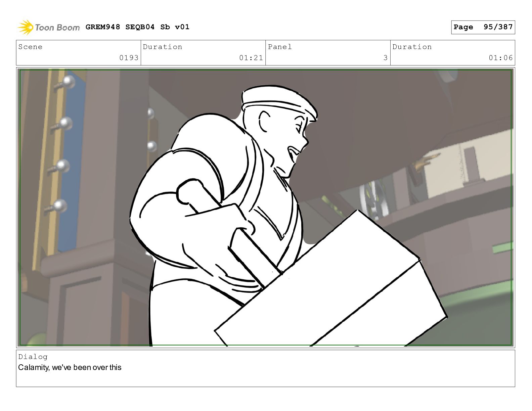Click the scene duration value 01:21
Screen dimensions: 532x411
251,58
